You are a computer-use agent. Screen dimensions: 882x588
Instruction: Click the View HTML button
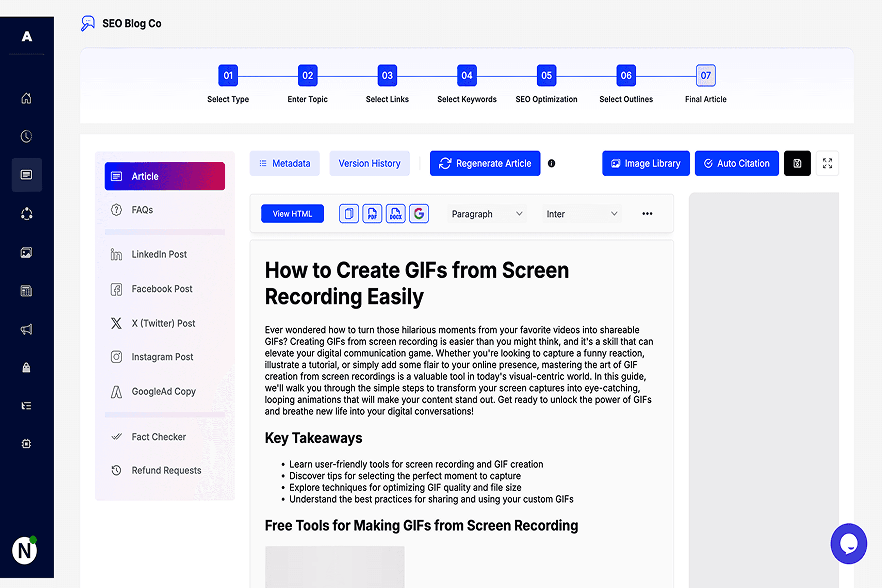coord(292,214)
